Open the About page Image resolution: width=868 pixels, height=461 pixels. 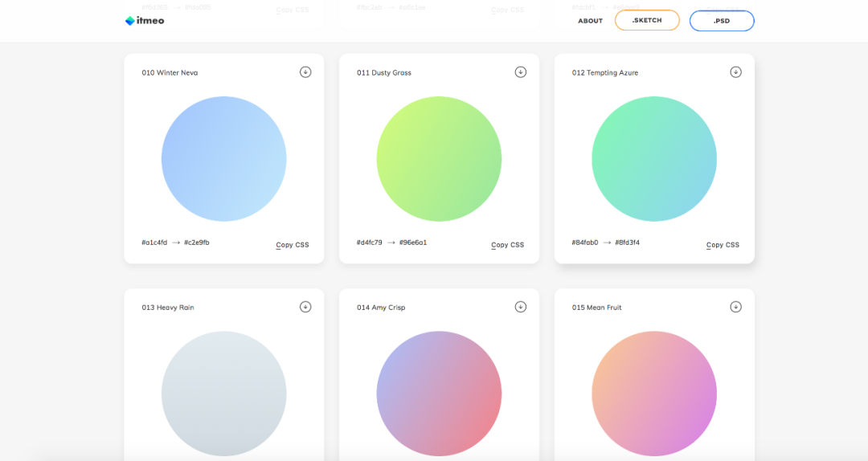590,21
